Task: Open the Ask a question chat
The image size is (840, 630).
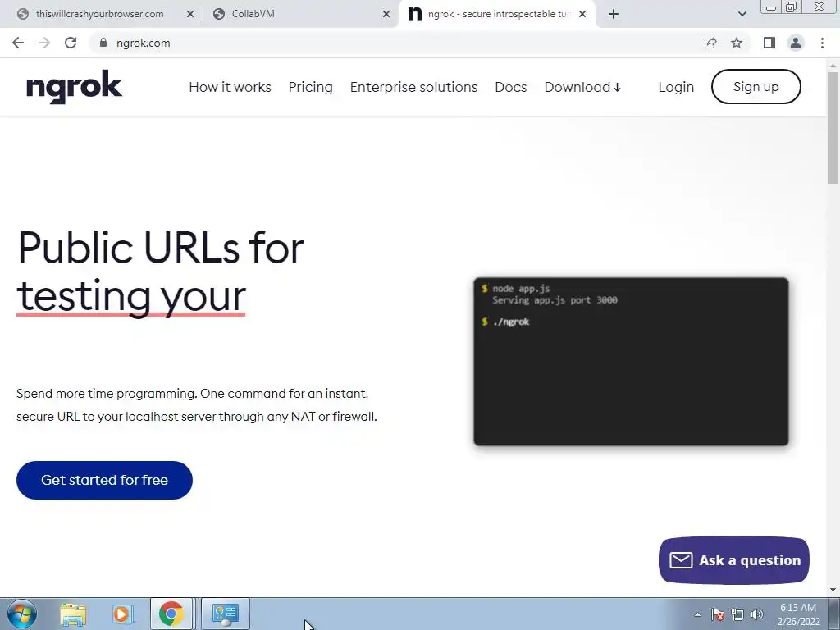Action: (734, 560)
